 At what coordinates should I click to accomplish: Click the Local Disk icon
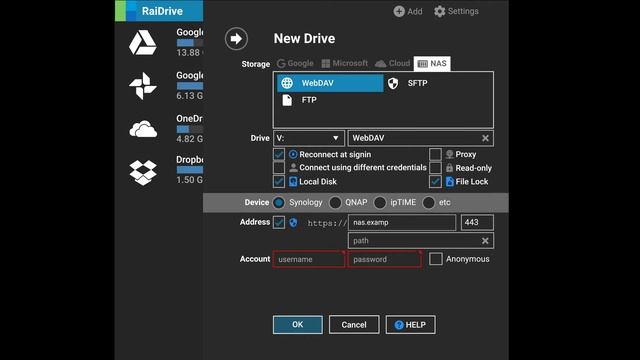[293, 182]
